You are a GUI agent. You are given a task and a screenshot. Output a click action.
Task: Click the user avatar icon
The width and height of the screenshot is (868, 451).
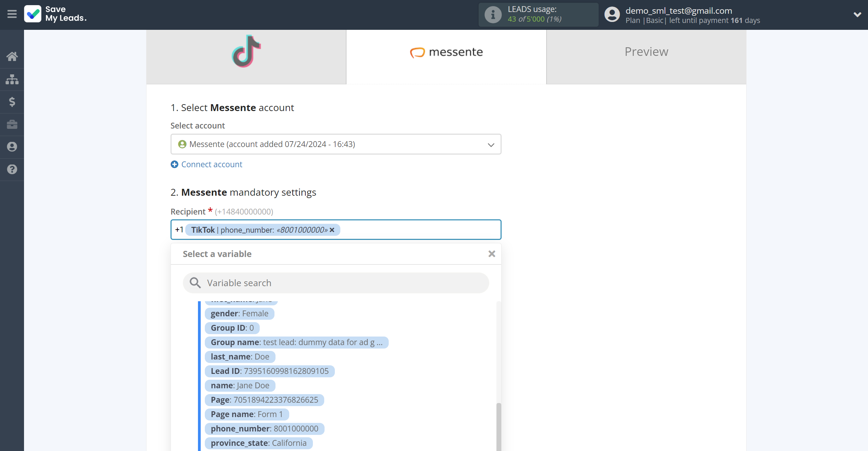tap(612, 14)
